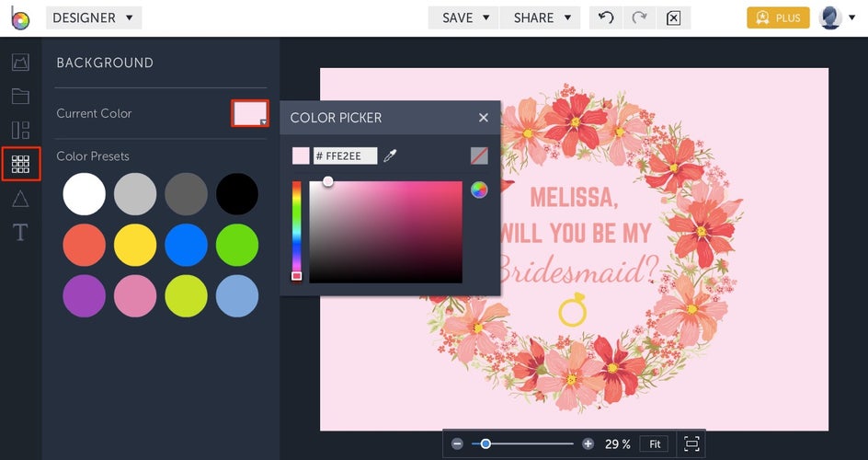Click the 29 % zoom value
The height and width of the screenshot is (460, 868).
coord(618,444)
